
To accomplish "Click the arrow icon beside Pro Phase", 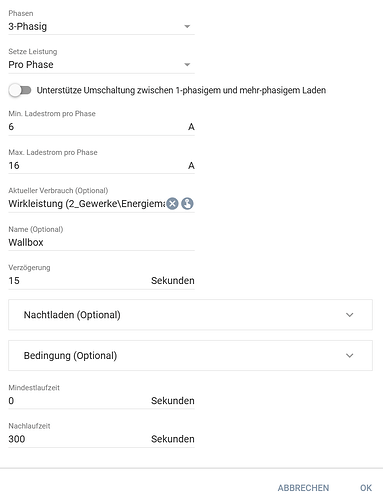I will coord(187,64).
